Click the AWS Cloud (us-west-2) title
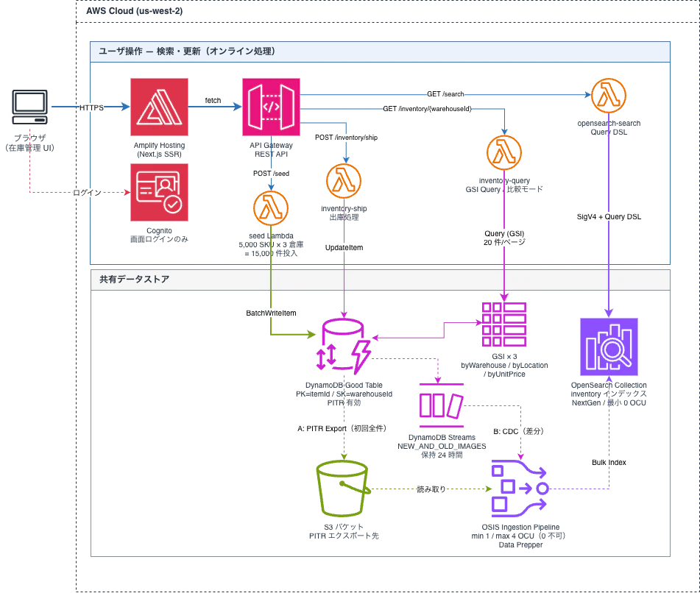Viewport: 700px width, 593px height. point(135,11)
